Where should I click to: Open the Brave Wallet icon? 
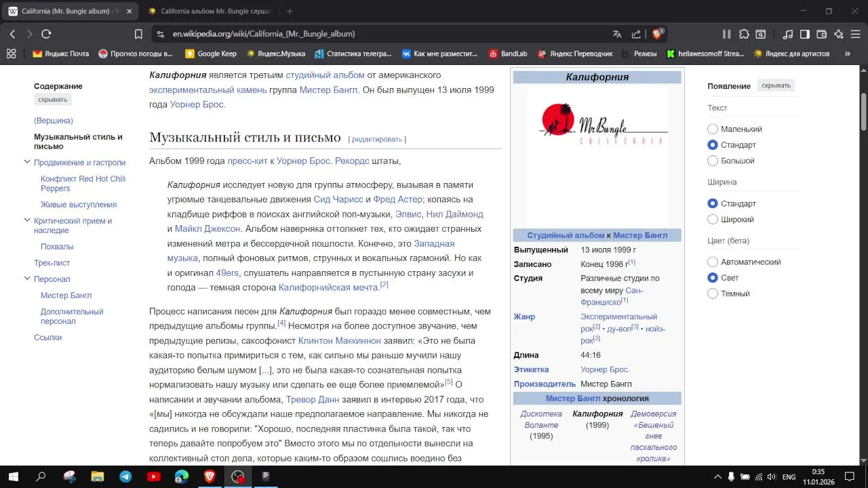click(x=821, y=34)
